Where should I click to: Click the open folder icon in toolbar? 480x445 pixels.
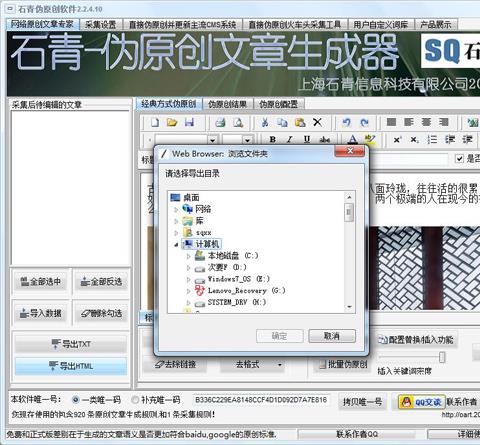(172, 122)
